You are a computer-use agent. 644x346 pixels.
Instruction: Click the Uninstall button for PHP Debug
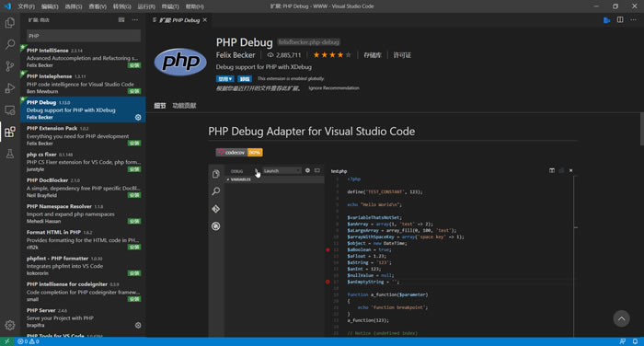click(245, 78)
